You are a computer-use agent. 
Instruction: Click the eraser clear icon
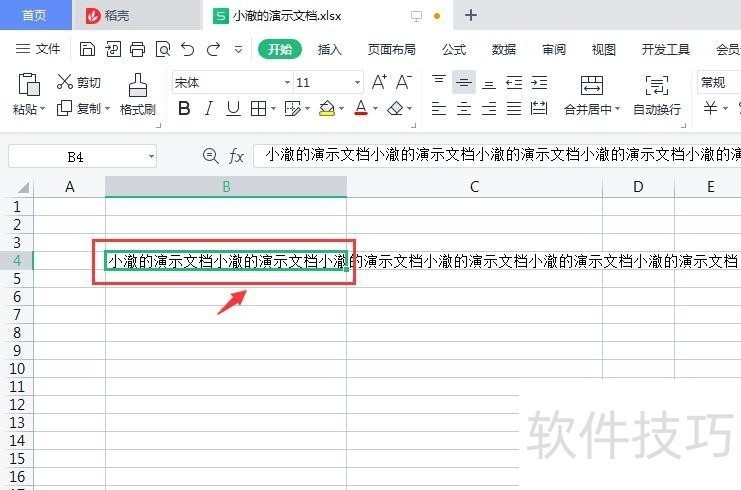coord(395,109)
